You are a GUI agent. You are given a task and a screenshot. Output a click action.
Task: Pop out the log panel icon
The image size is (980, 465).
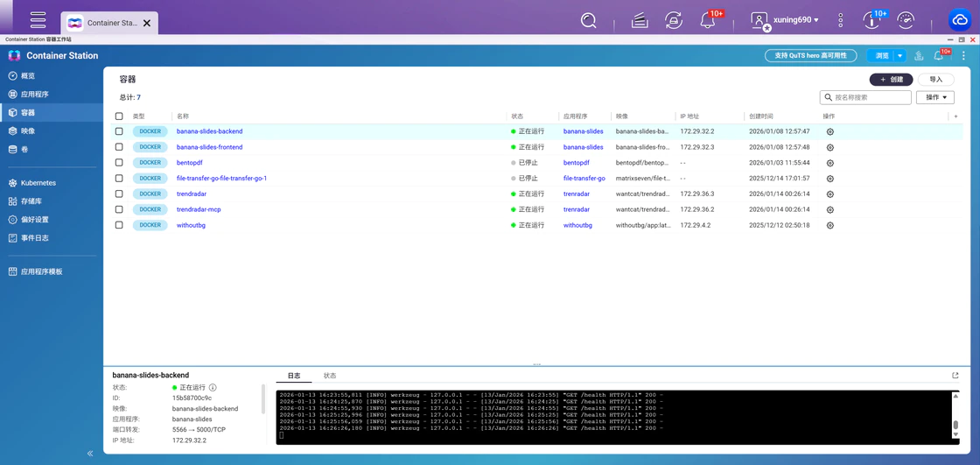coord(955,376)
